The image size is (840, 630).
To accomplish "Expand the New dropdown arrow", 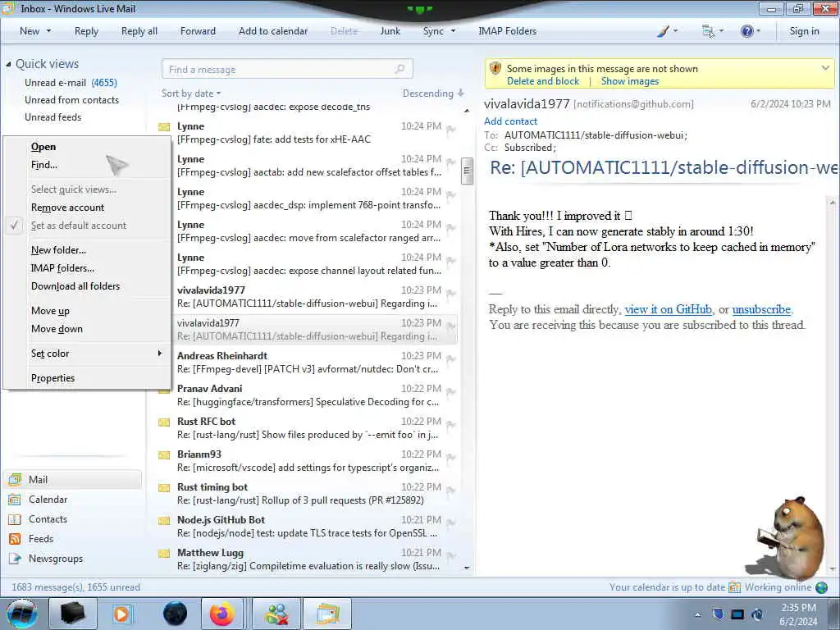I will 48,31.
